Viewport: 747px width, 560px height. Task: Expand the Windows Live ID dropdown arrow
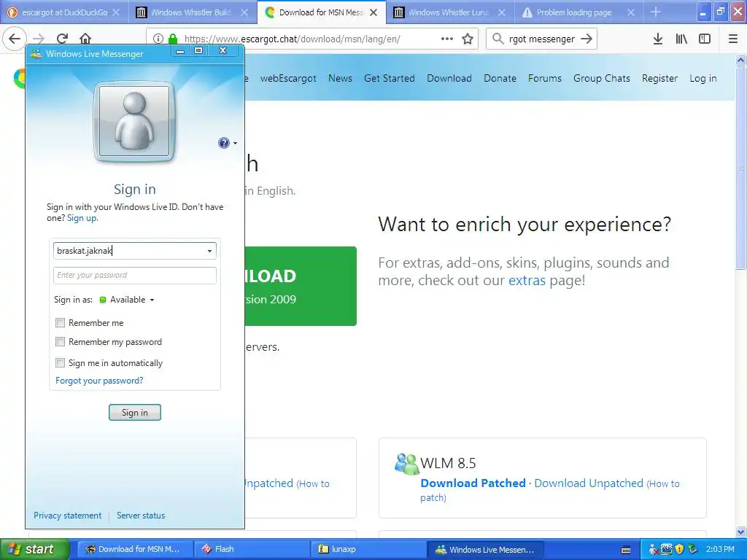(x=209, y=251)
